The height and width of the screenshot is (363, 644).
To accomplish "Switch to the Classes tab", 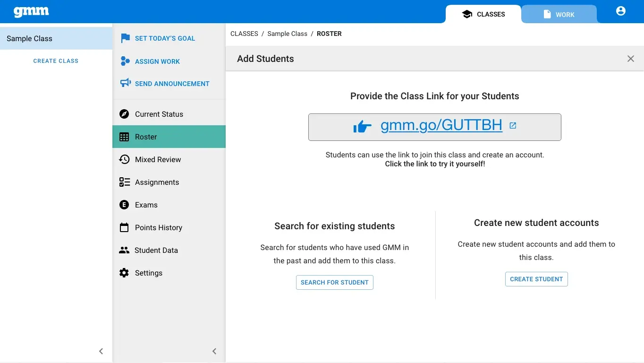I will click(483, 14).
